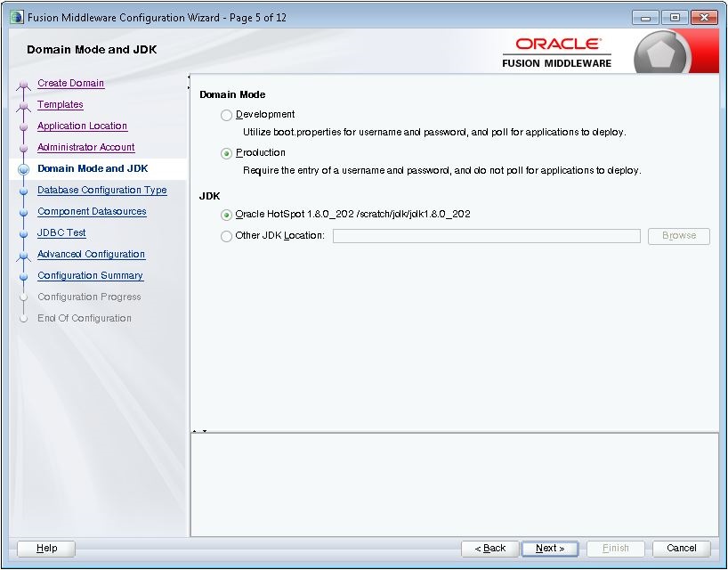This screenshot has width=728, height=570.
Task: Go Back to the previous wizard page
Action: 489,548
